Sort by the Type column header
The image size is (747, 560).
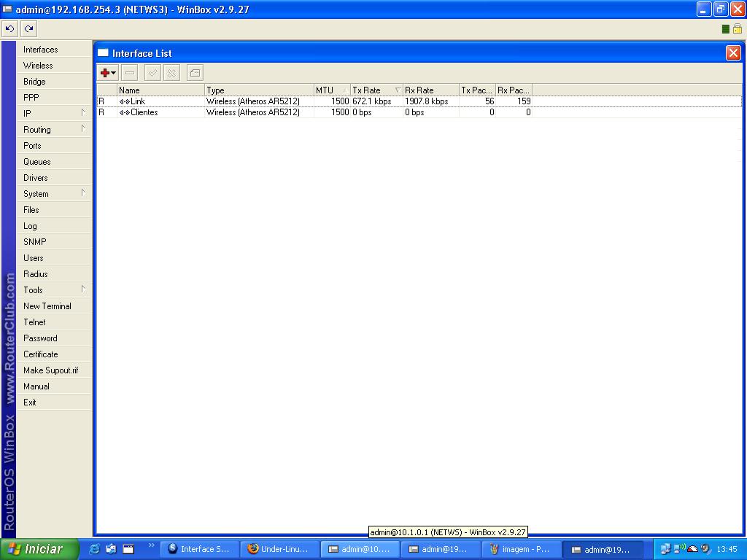click(259, 90)
